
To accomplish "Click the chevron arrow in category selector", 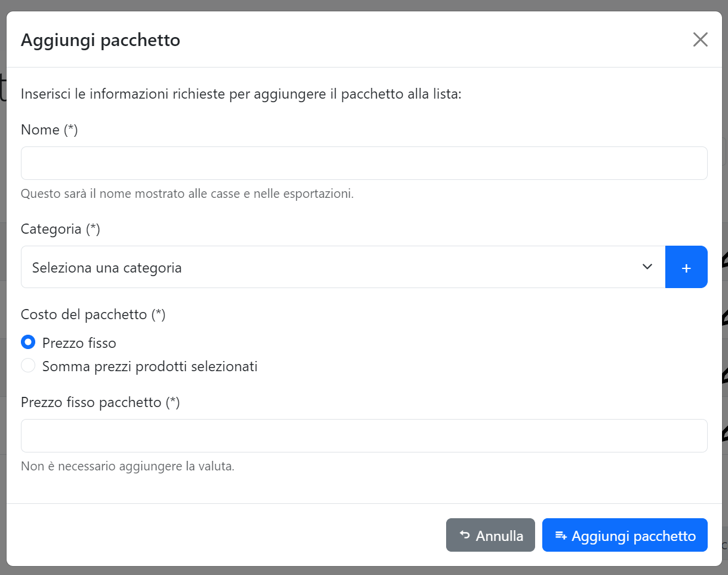I will pyautogui.click(x=647, y=267).
